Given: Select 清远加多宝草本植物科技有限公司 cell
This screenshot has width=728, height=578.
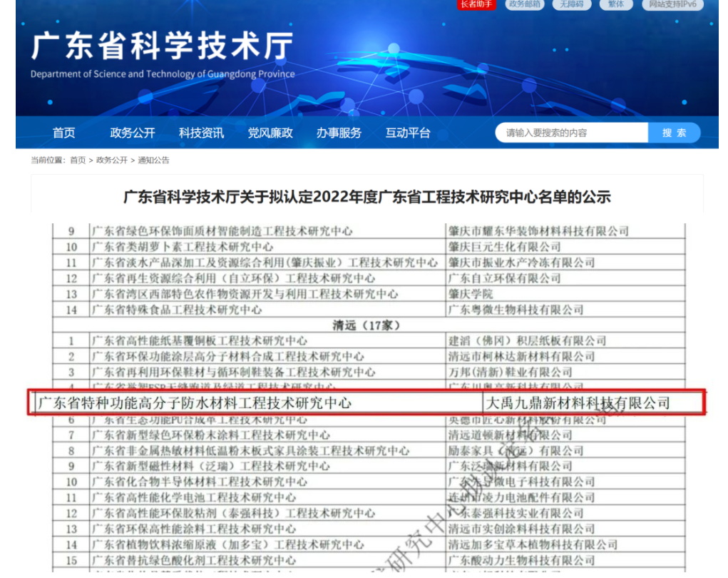Looking at the screenshot, I should 565,545.
